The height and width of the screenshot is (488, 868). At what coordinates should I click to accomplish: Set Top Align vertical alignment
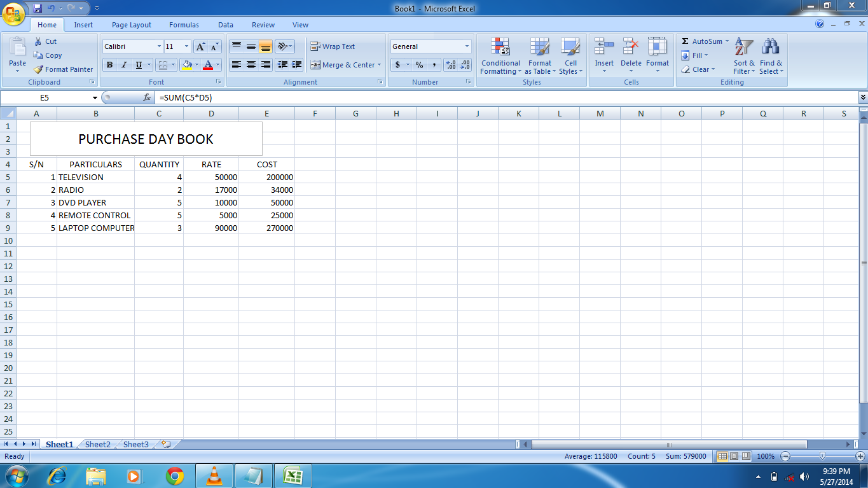[236, 46]
